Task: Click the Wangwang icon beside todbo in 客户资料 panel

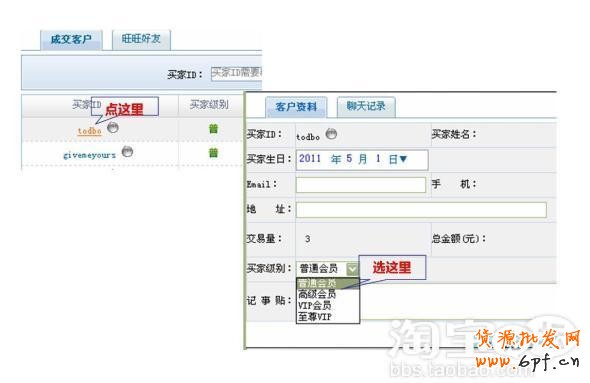Action: point(331,134)
